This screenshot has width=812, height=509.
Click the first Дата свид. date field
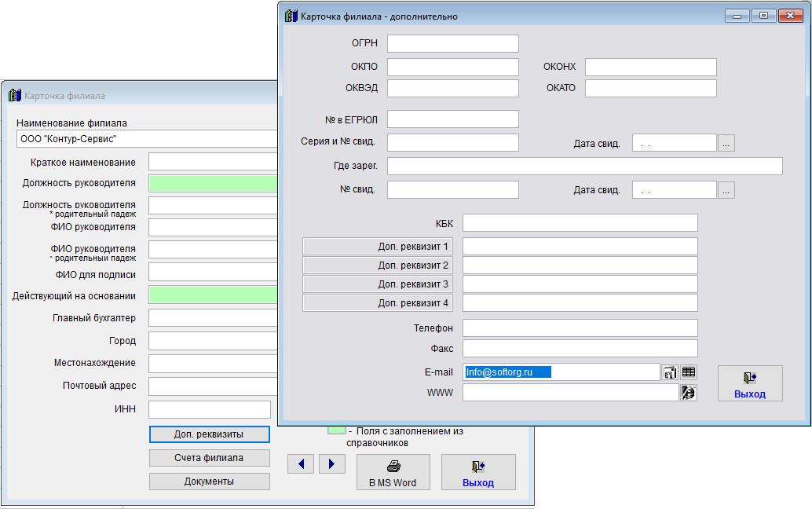pyautogui.click(x=675, y=143)
